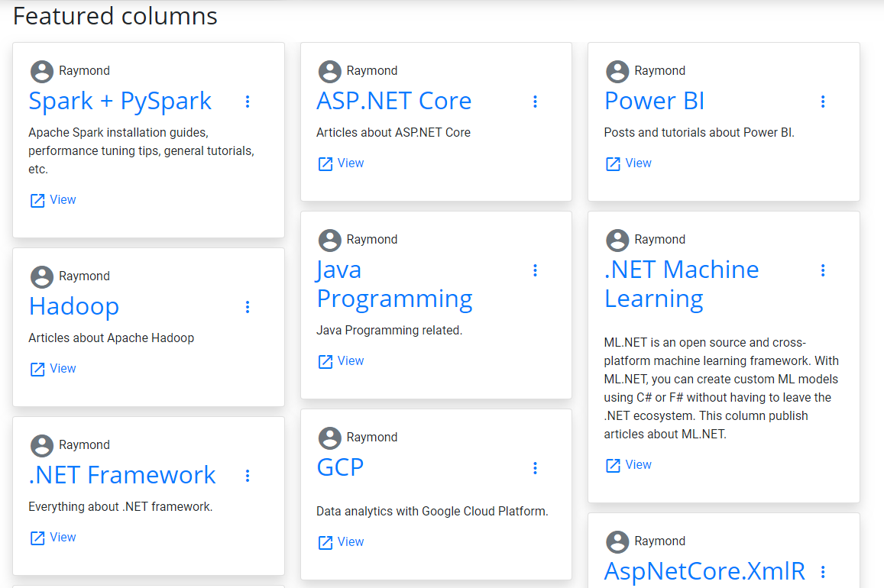Open three-dot menu on AspNetCore.XmlR card
884x588 pixels.
[x=823, y=572]
